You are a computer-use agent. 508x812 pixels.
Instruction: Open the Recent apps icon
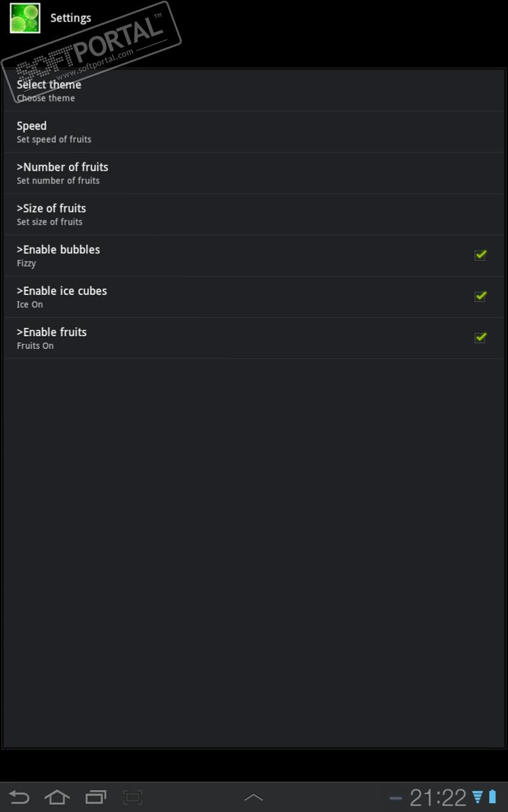[x=96, y=797]
